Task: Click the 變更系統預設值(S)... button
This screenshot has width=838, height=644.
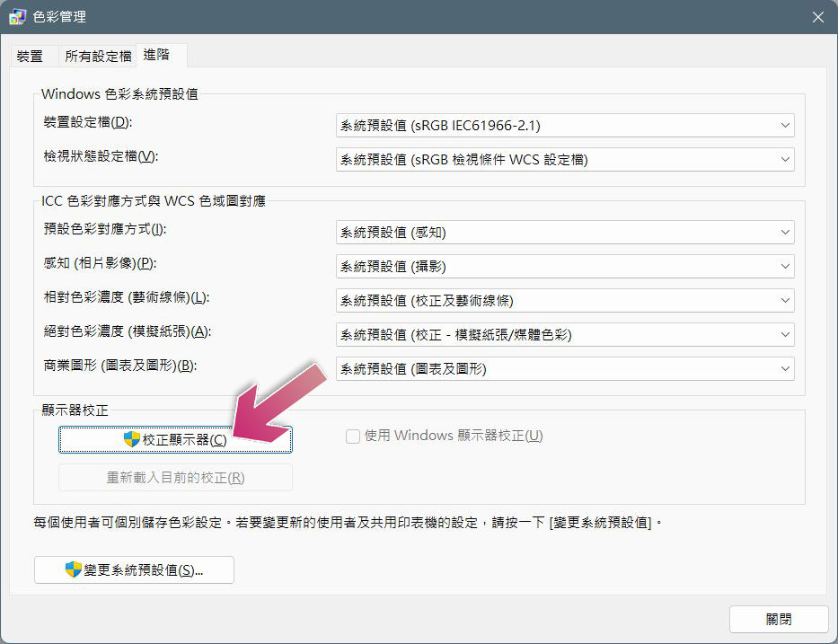Action: 134,569
